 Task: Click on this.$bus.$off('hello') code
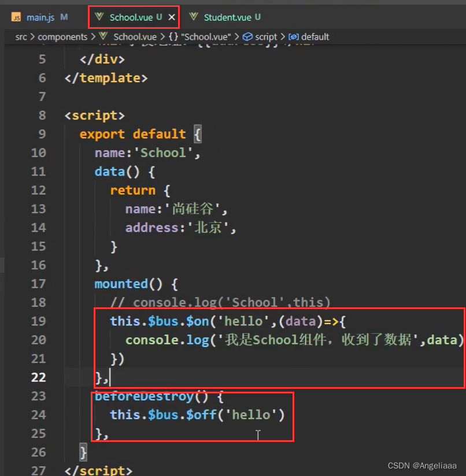coord(197,415)
